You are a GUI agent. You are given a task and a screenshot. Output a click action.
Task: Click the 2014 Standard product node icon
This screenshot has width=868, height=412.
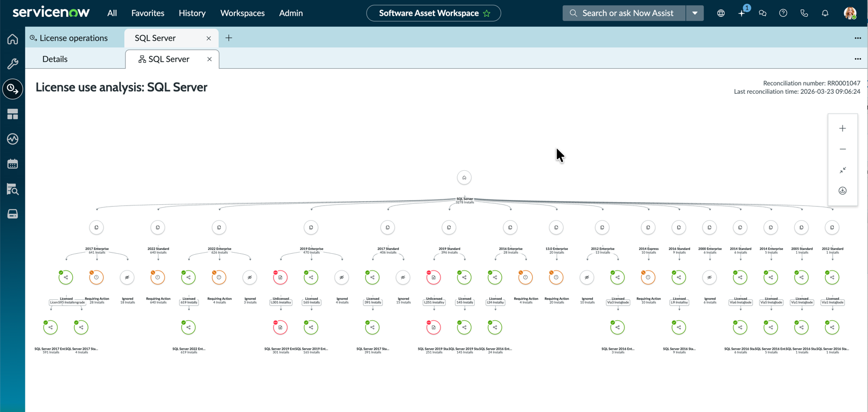coord(740,228)
